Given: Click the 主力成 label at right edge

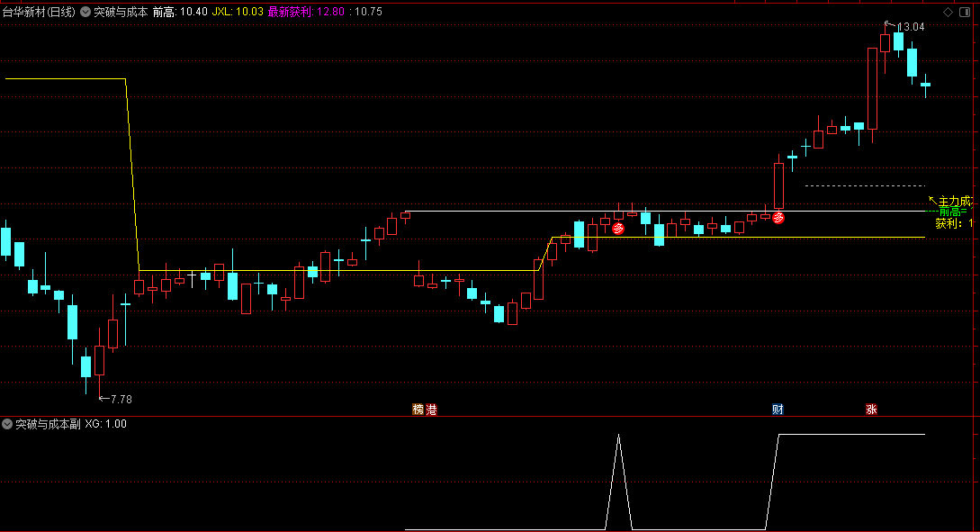Looking at the screenshot, I should (955, 201).
